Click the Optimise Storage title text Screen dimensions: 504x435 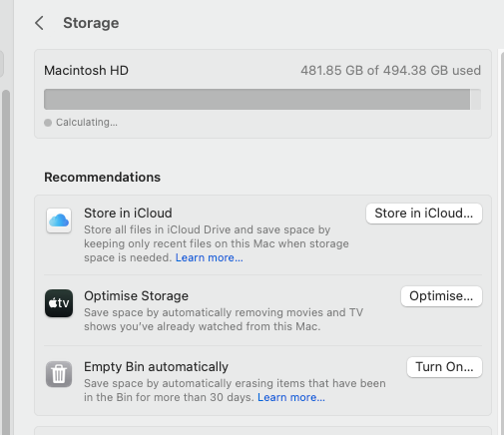pos(136,296)
